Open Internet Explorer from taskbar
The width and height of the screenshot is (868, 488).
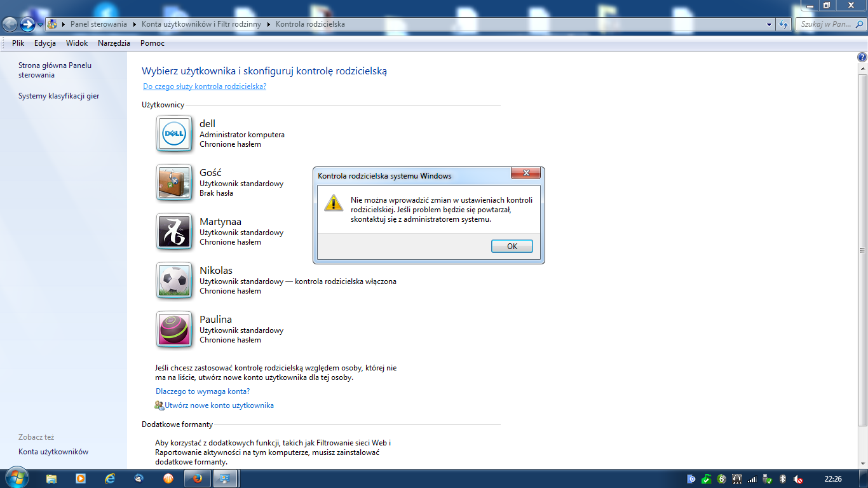pos(110,478)
